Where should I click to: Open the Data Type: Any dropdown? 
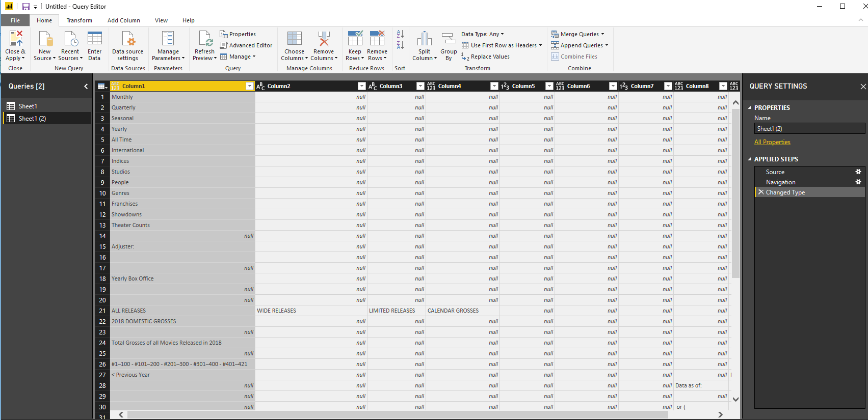tap(483, 34)
